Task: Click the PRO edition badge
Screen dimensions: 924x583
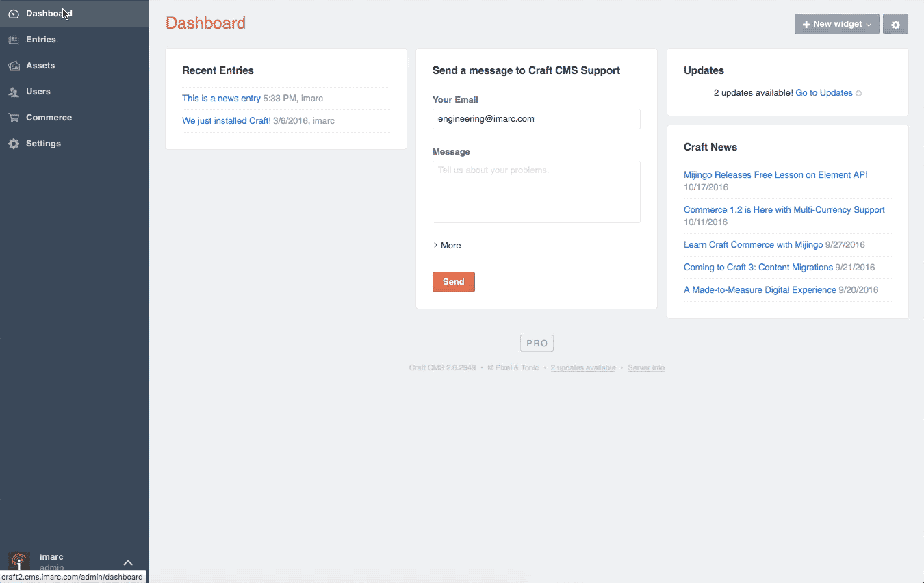Action: (537, 344)
